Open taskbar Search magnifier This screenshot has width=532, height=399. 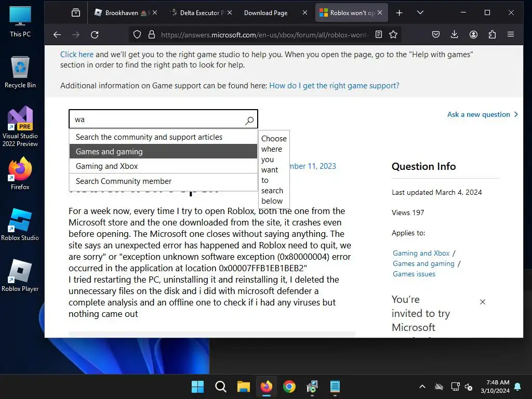click(x=220, y=387)
